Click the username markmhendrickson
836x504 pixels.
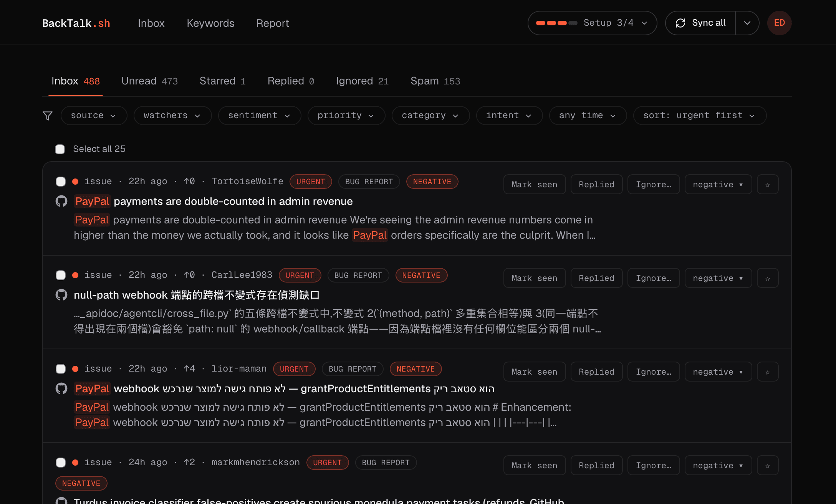click(x=256, y=463)
